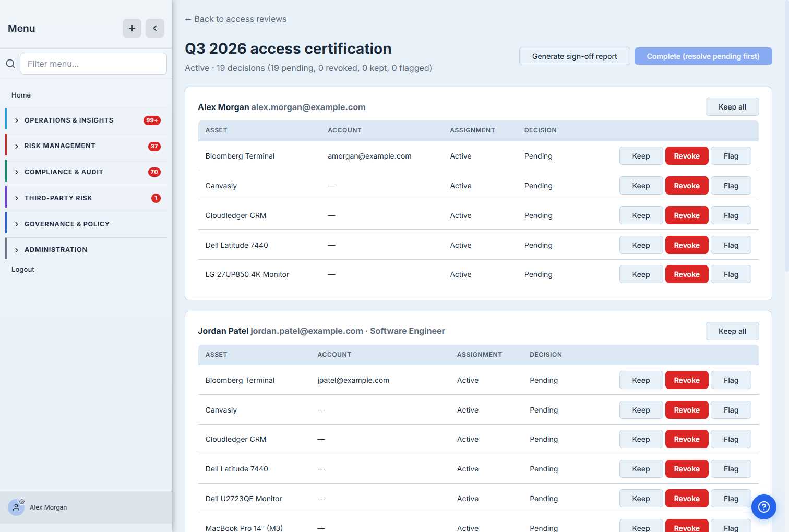Screen dimensions: 789x532
Task: Click the 37 badge on Risk Management
Action: 154,147
